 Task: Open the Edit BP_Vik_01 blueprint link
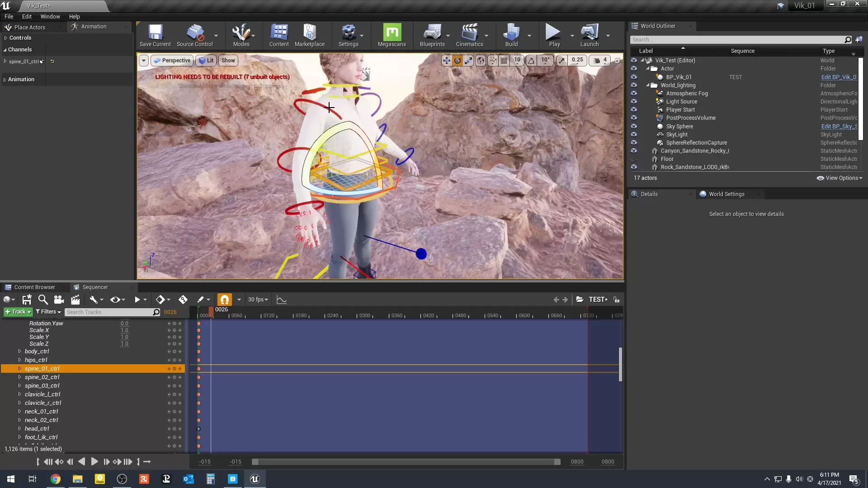pyautogui.click(x=838, y=77)
